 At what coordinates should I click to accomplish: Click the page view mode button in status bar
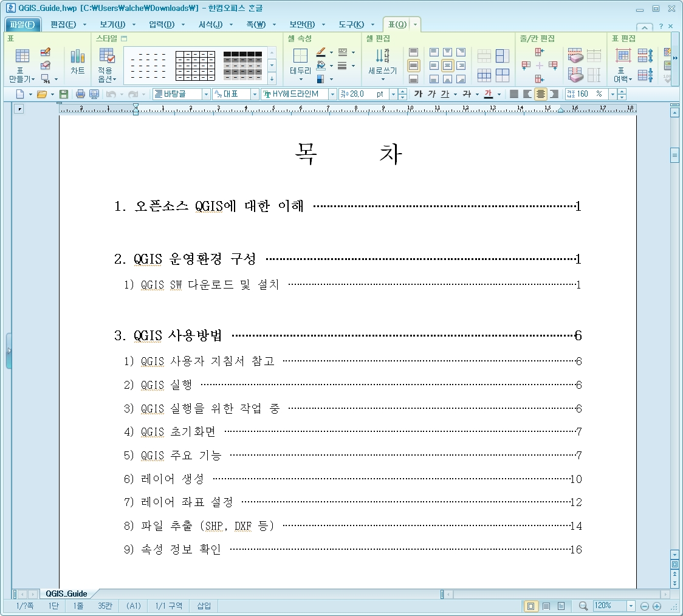coord(530,606)
